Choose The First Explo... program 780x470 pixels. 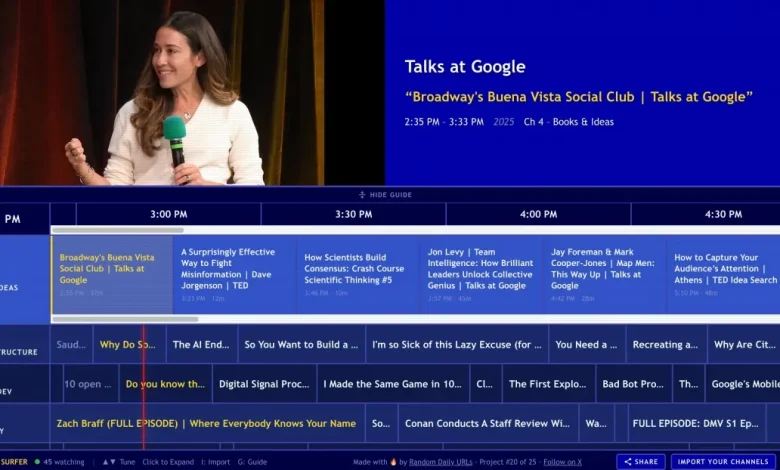(549, 384)
